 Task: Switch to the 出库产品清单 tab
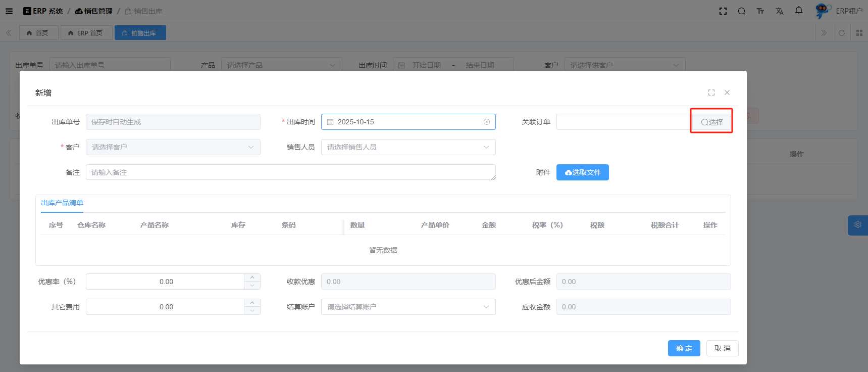click(x=62, y=203)
